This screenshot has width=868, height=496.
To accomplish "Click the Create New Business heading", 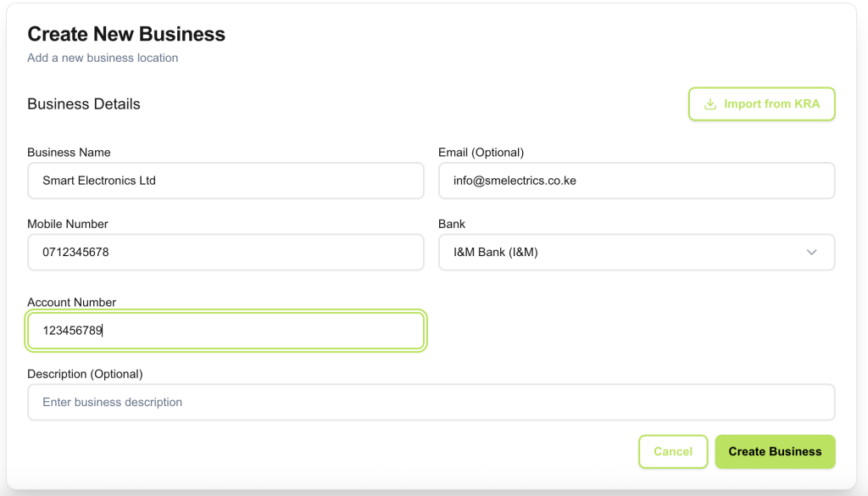I will pyautogui.click(x=126, y=34).
